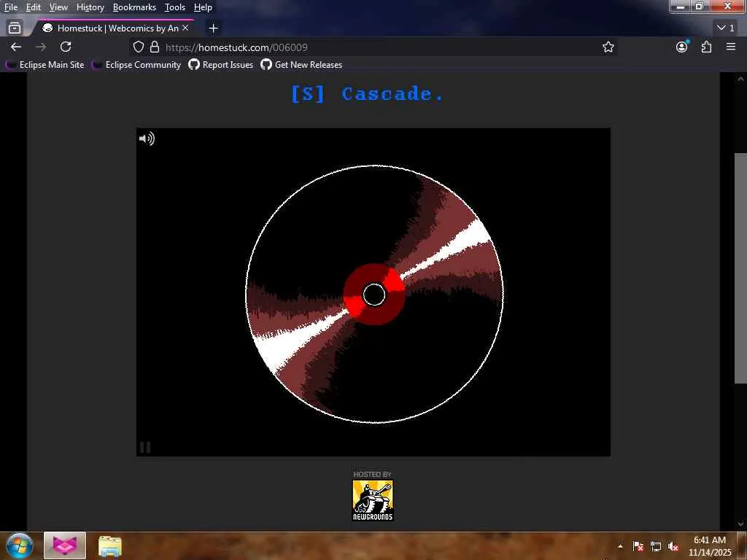Open the muted volume tray icon
This screenshot has height=560, width=747.
pyautogui.click(x=673, y=546)
